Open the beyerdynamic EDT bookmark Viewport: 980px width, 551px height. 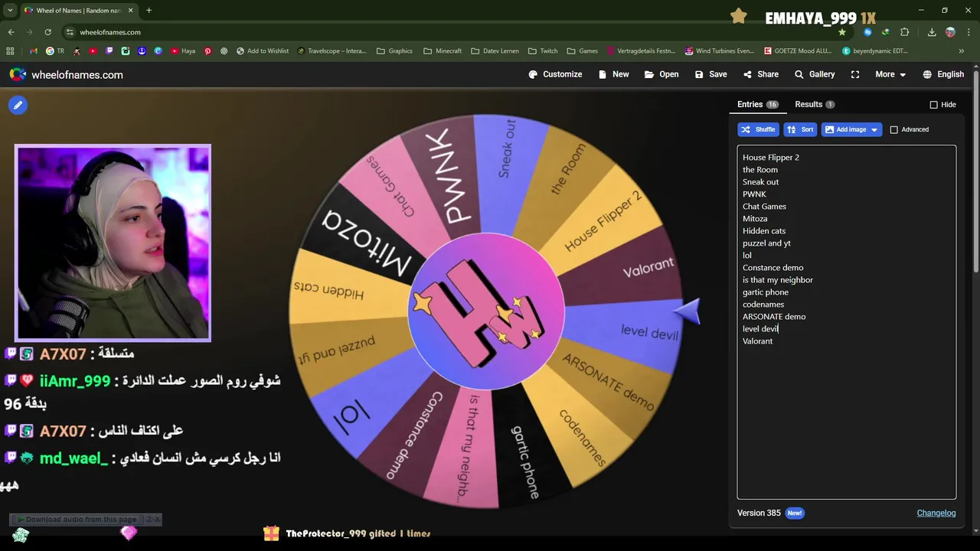[875, 51]
